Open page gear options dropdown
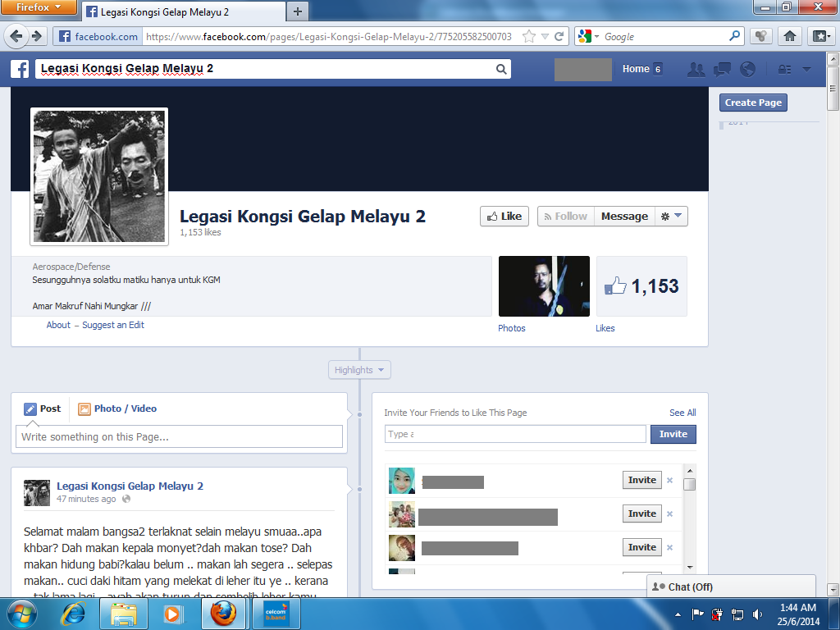The width and height of the screenshot is (840, 630). [x=671, y=217]
